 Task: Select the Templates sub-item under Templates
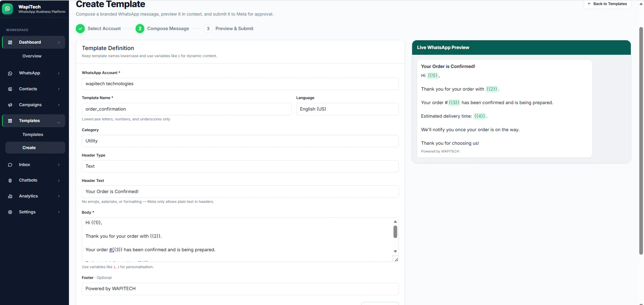[x=33, y=135]
